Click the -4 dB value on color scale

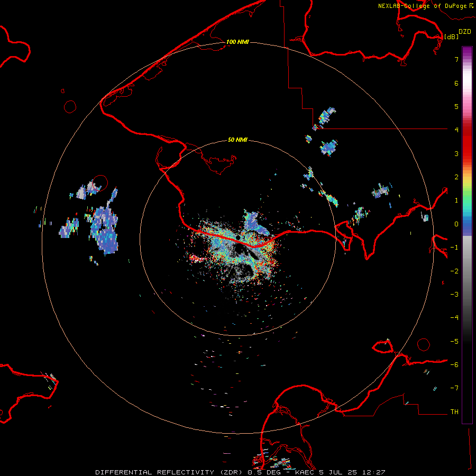[454, 317]
